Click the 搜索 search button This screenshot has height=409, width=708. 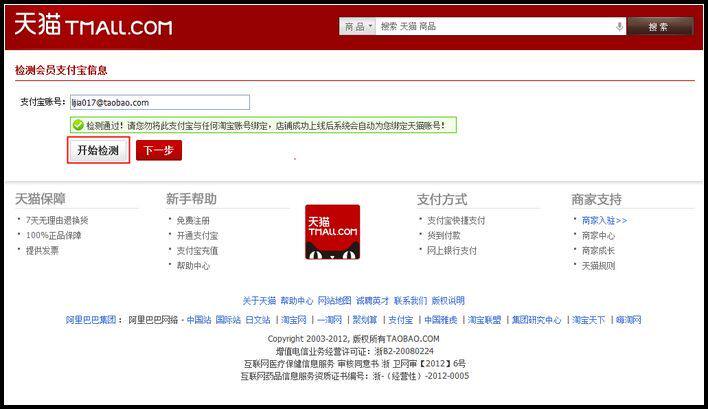click(660, 27)
